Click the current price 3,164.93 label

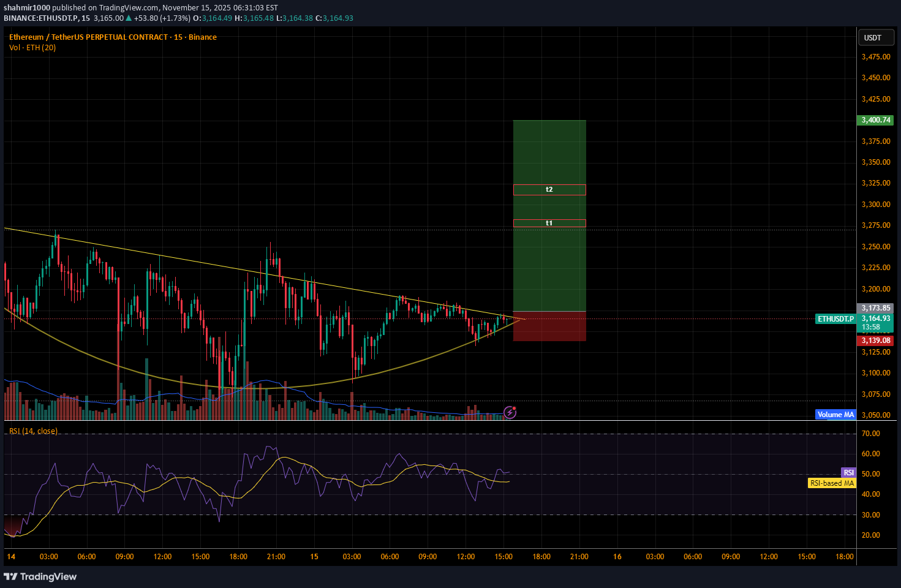(x=876, y=318)
